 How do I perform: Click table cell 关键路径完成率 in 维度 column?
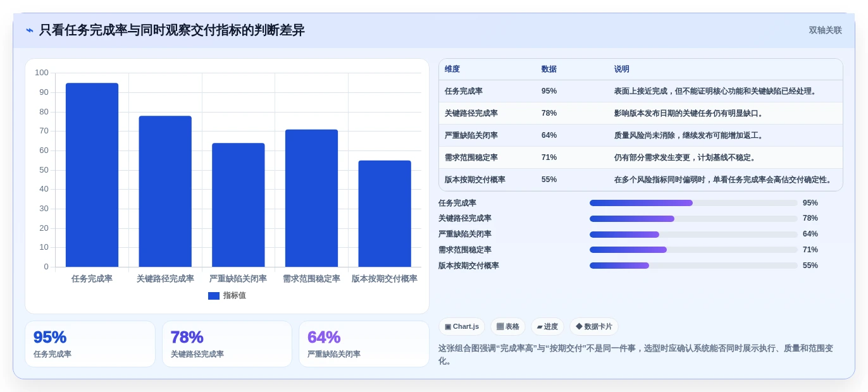click(471, 113)
